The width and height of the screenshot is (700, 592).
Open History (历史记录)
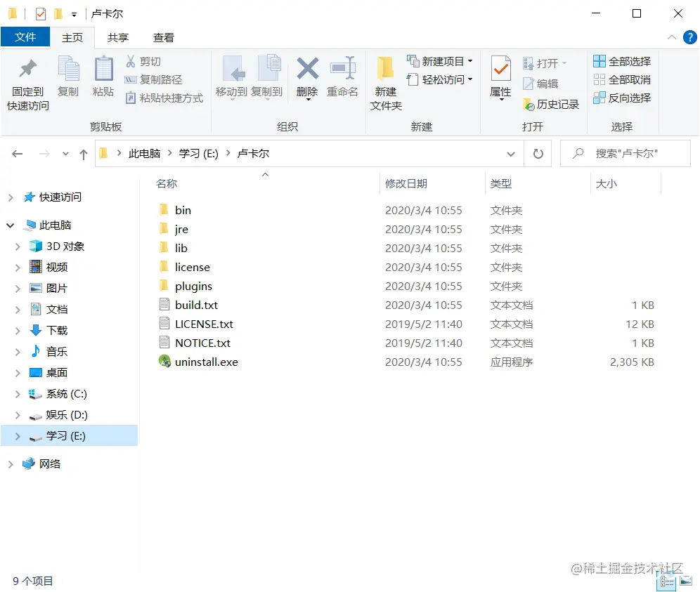pos(551,105)
